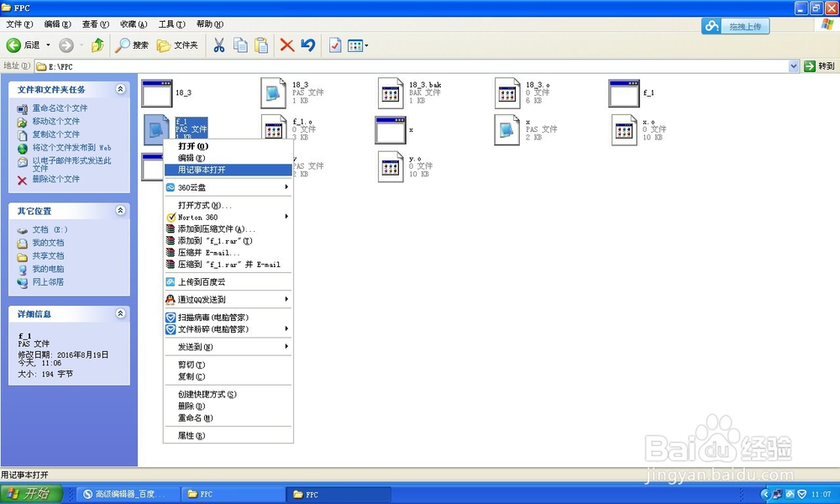Open My Network Places link
This screenshot has width=840, height=504.
48,281
